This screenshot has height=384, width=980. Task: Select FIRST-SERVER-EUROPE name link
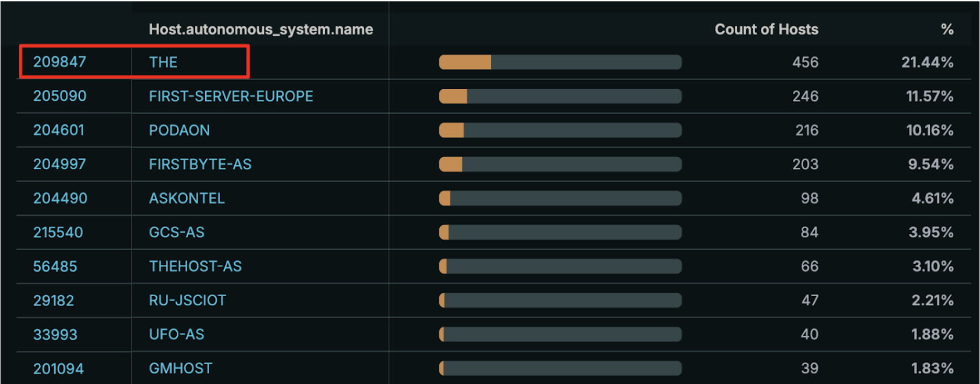coord(231,96)
